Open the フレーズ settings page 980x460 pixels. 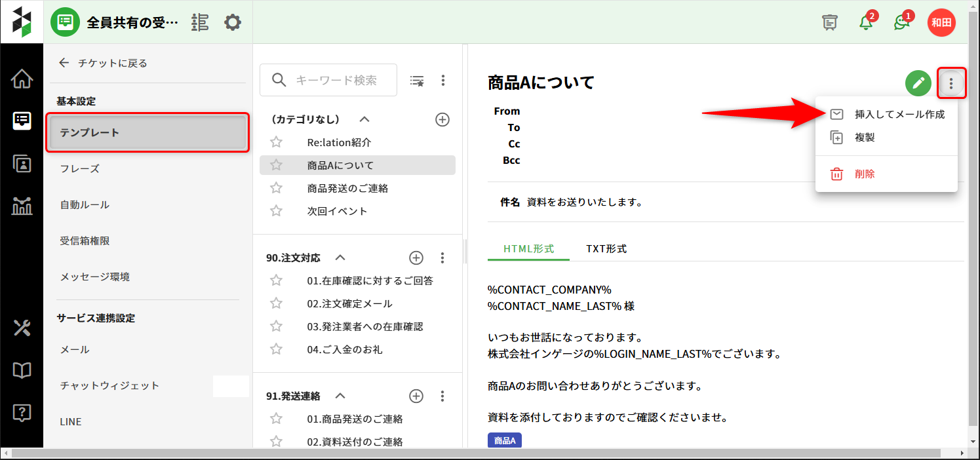coord(80,168)
